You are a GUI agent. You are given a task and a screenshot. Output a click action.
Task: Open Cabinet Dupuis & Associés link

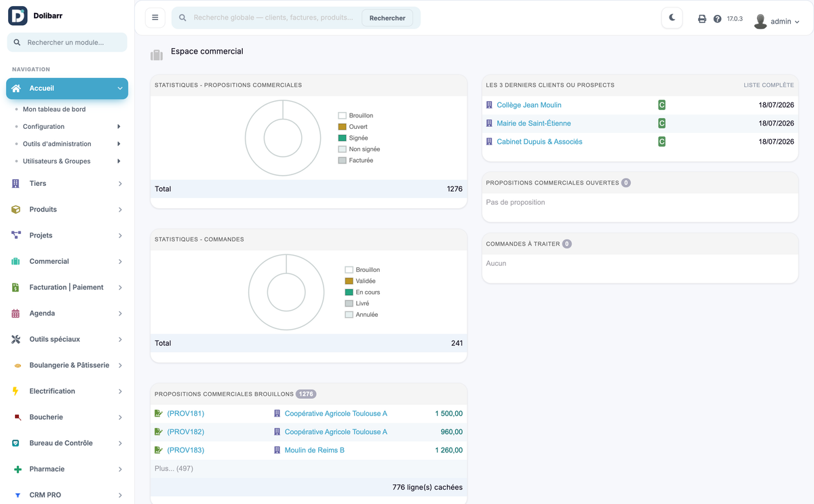[539, 142]
